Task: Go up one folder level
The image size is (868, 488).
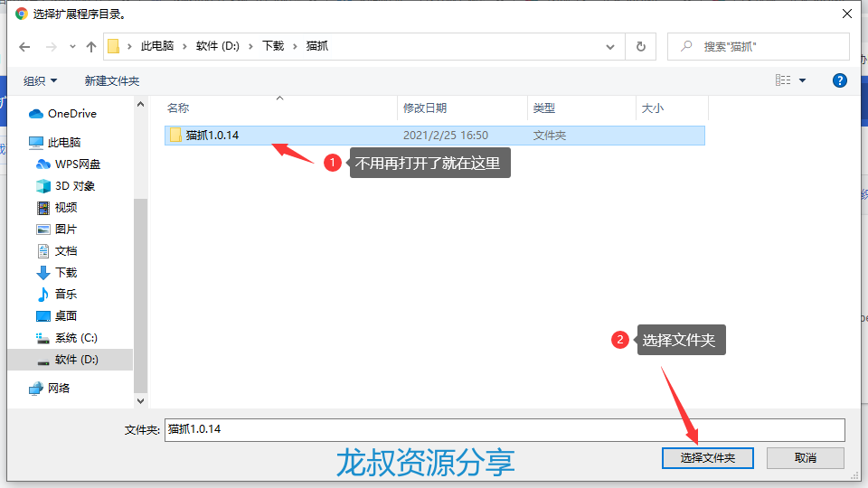Action: pyautogui.click(x=91, y=47)
